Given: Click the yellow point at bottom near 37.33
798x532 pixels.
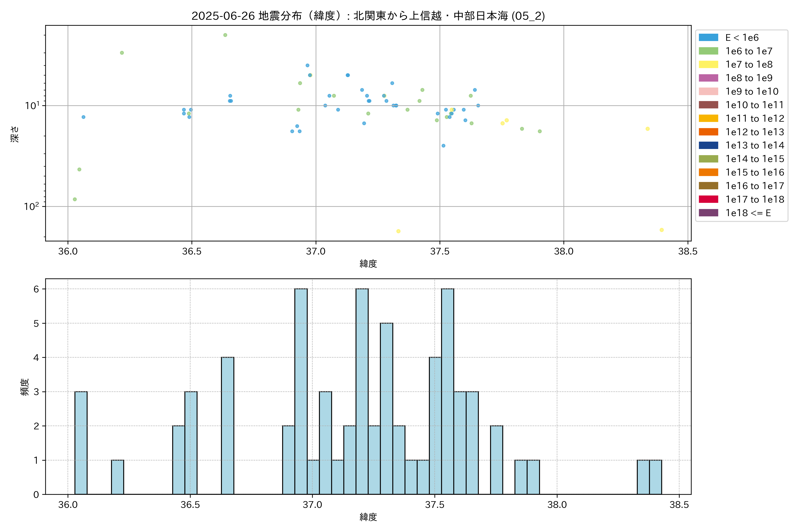Looking at the screenshot, I should click(x=398, y=231).
